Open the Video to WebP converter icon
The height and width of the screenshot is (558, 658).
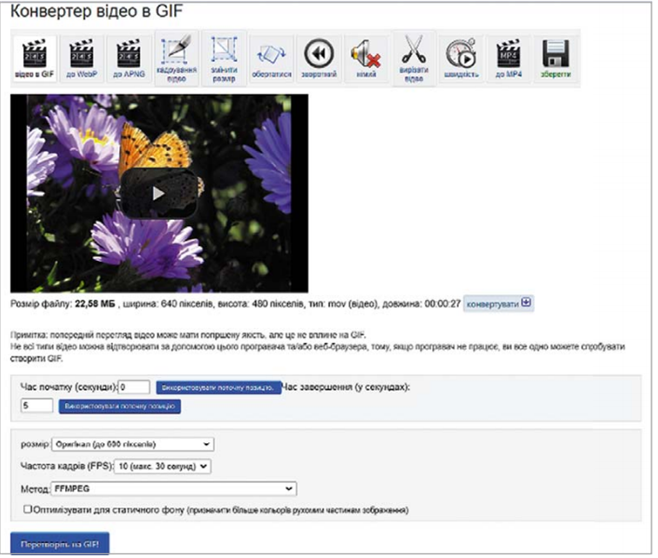[82, 59]
